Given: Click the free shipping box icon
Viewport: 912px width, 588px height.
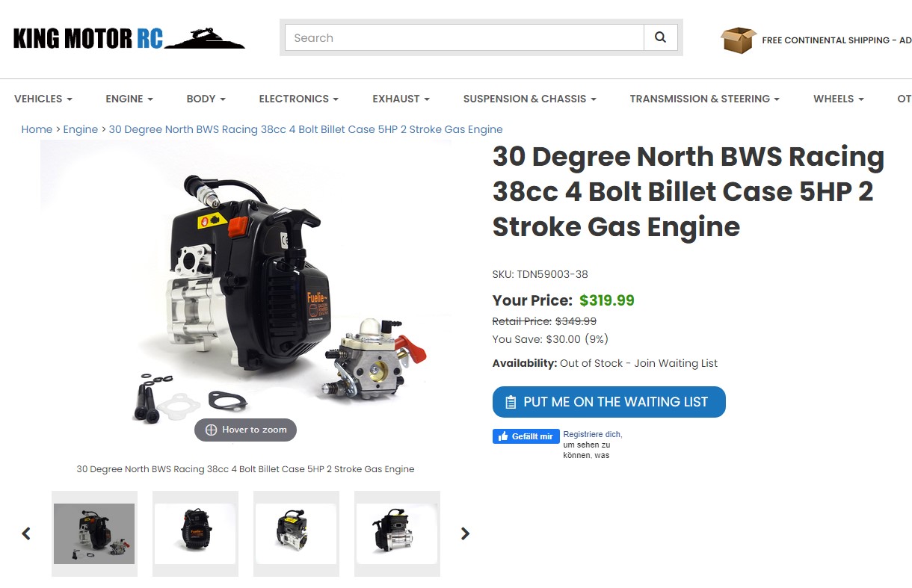Looking at the screenshot, I should (x=739, y=40).
